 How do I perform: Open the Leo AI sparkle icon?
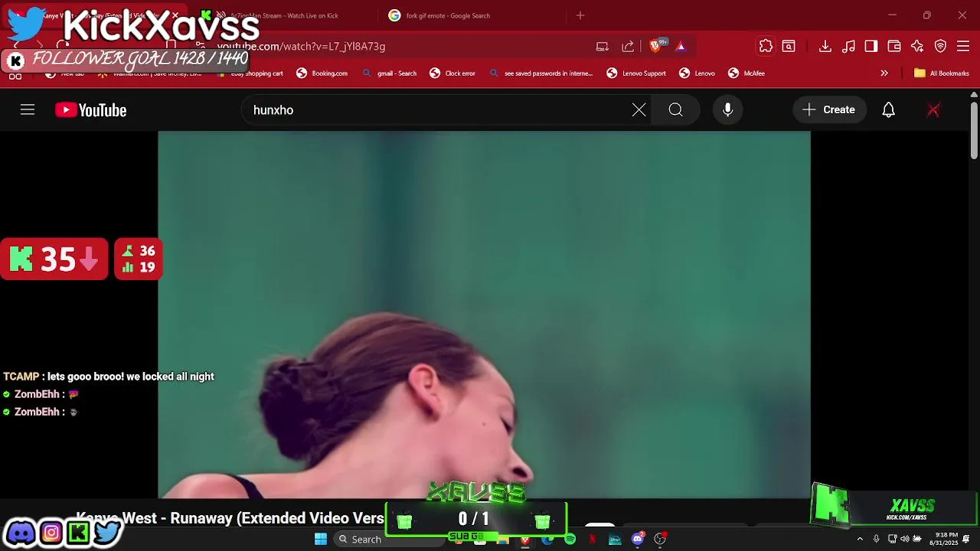pyautogui.click(x=917, y=47)
